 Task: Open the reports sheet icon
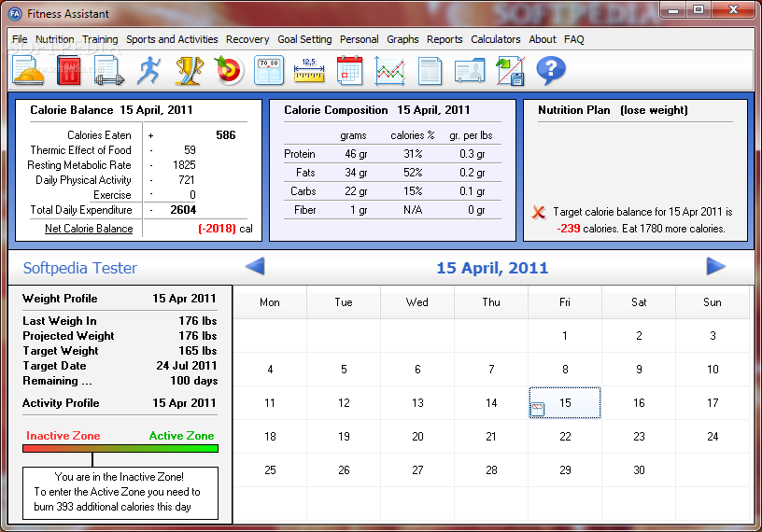click(430, 71)
